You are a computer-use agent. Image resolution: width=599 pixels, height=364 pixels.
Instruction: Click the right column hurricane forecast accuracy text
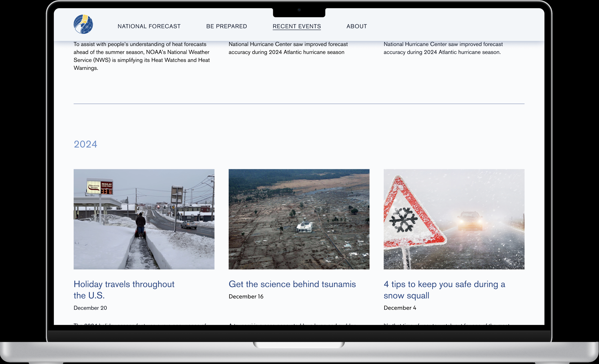(443, 48)
